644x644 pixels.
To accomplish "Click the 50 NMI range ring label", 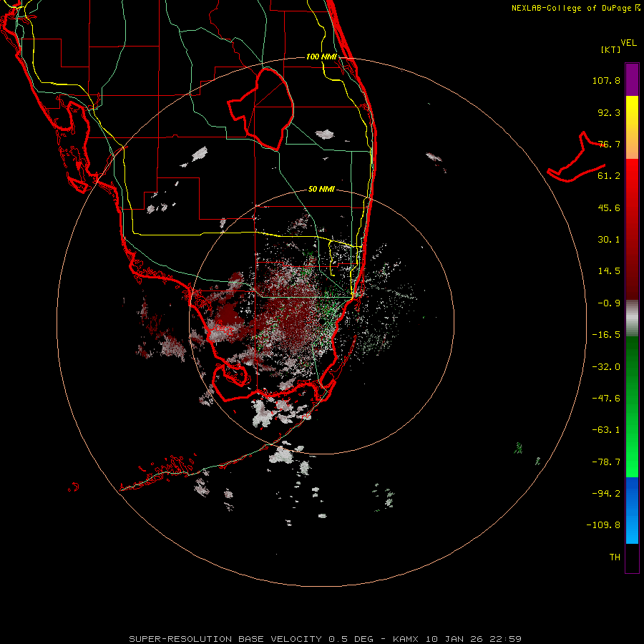I will click(321, 189).
